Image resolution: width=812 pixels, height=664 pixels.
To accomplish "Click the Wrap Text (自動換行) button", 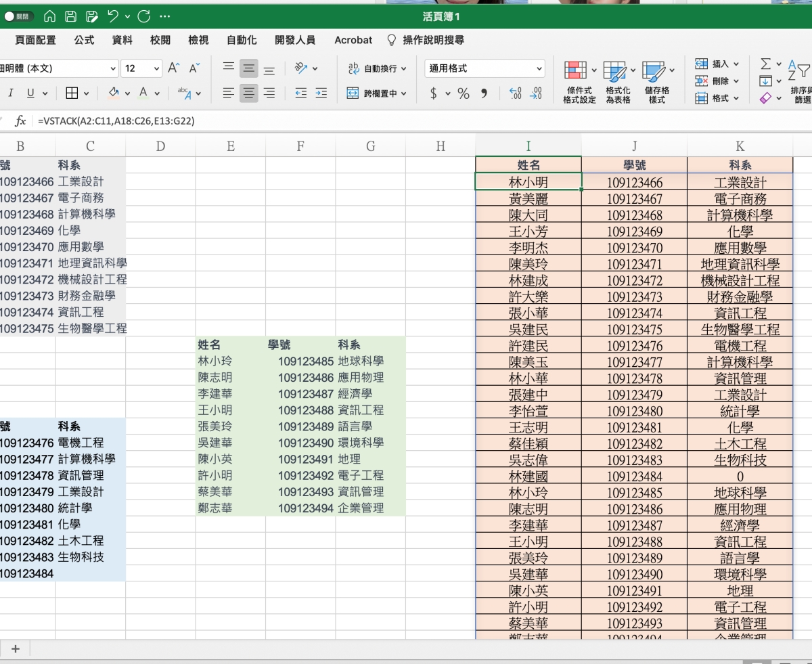I will point(377,68).
